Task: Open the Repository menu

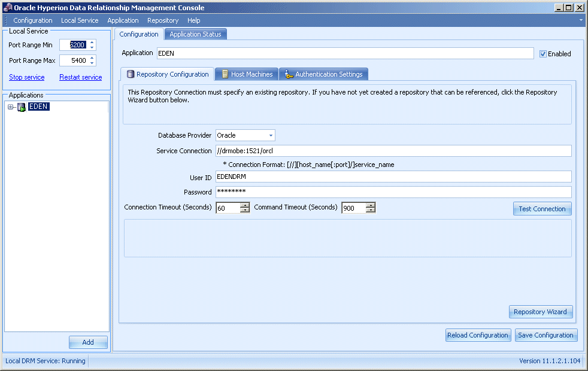Action: 163,20
